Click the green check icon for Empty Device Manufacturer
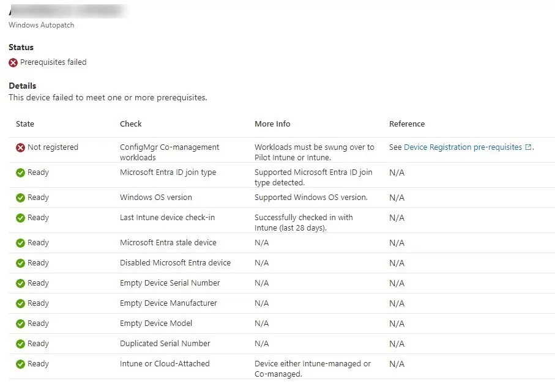This screenshot has width=555, height=392. [x=21, y=303]
